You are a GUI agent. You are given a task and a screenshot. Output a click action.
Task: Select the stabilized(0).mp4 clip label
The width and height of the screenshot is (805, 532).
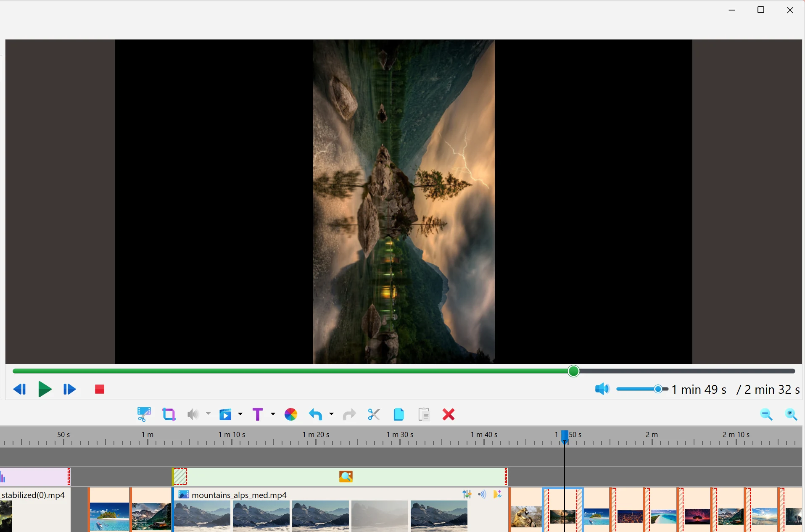coord(33,495)
